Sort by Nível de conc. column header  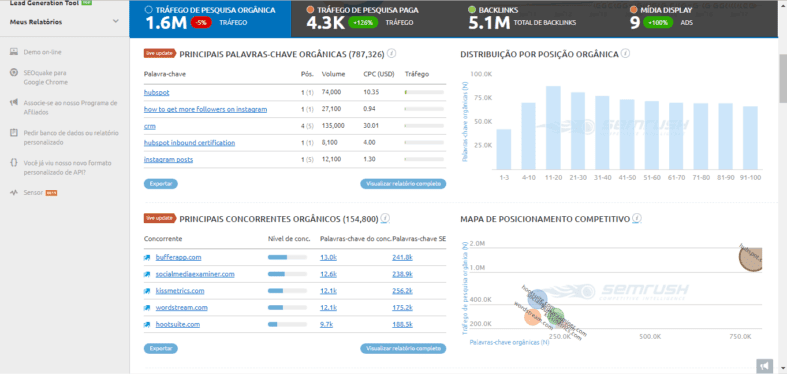(x=289, y=238)
